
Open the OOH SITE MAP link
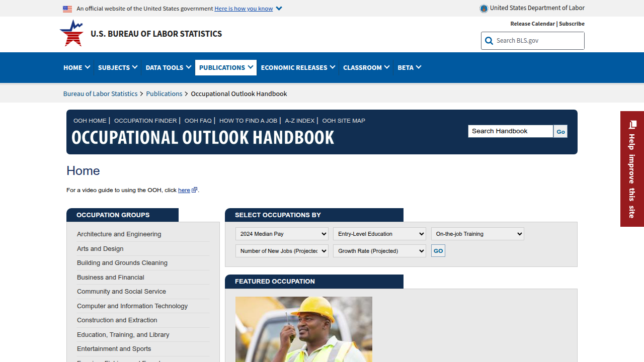click(x=344, y=121)
